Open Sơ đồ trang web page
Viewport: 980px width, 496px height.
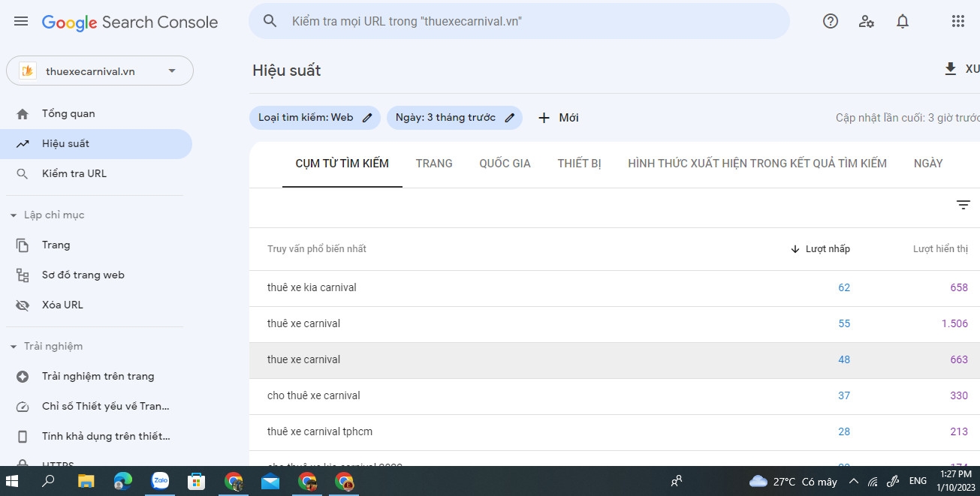(x=96, y=275)
